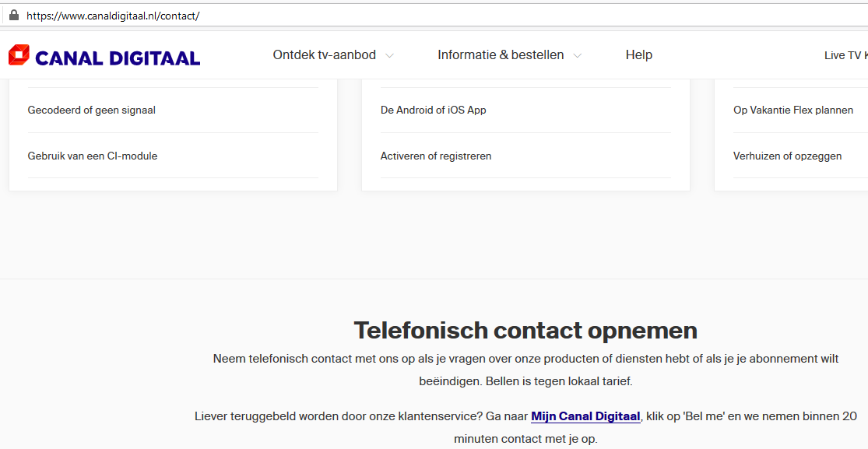Expand the chevron beside Informatie & bestellen
The image size is (868, 449).
(578, 56)
